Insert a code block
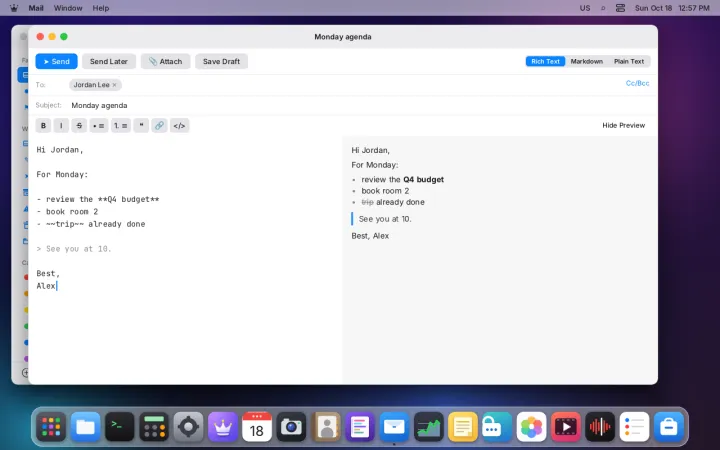Screen dimensions: 720x450 (179, 125)
